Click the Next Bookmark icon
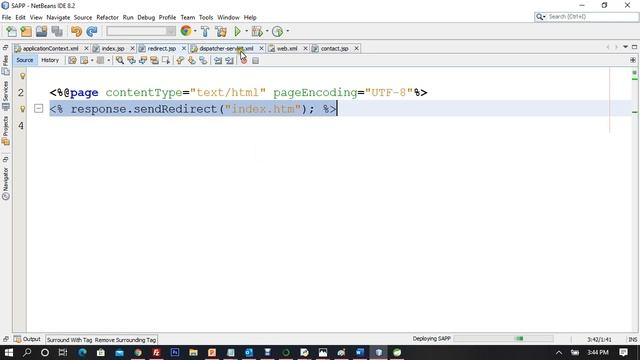The width and height of the screenshot is (640, 360). [191, 60]
